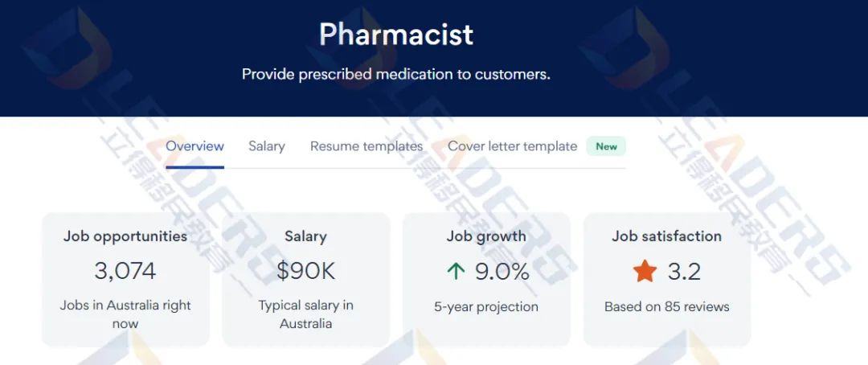
Task: Open the Job opportunities card
Action: coord(125,280)
